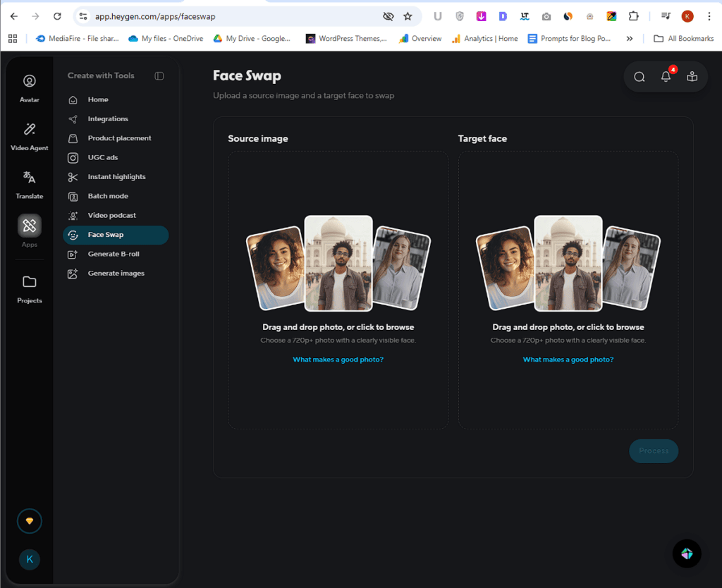Open the K account avatar at bottom

click(29, 560)
